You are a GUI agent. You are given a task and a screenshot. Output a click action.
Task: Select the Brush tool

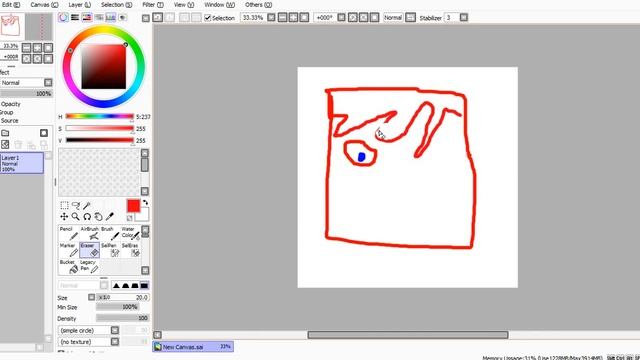(x=110, y=233)
